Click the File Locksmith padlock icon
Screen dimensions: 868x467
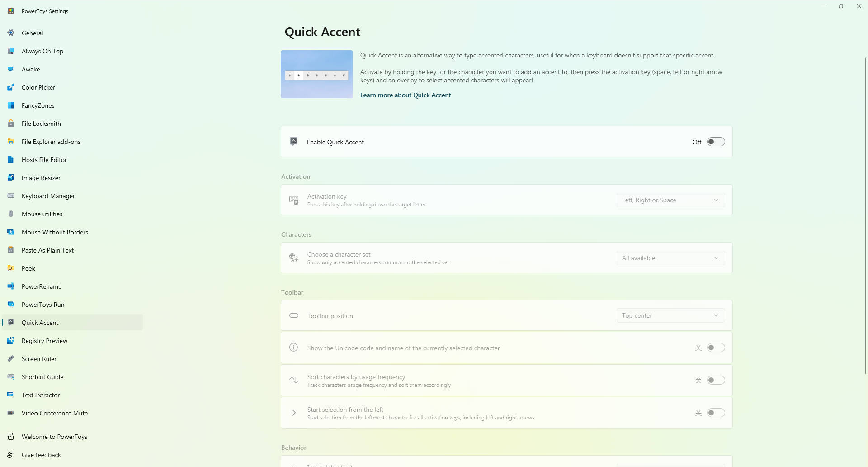click(x=11, y=124)
